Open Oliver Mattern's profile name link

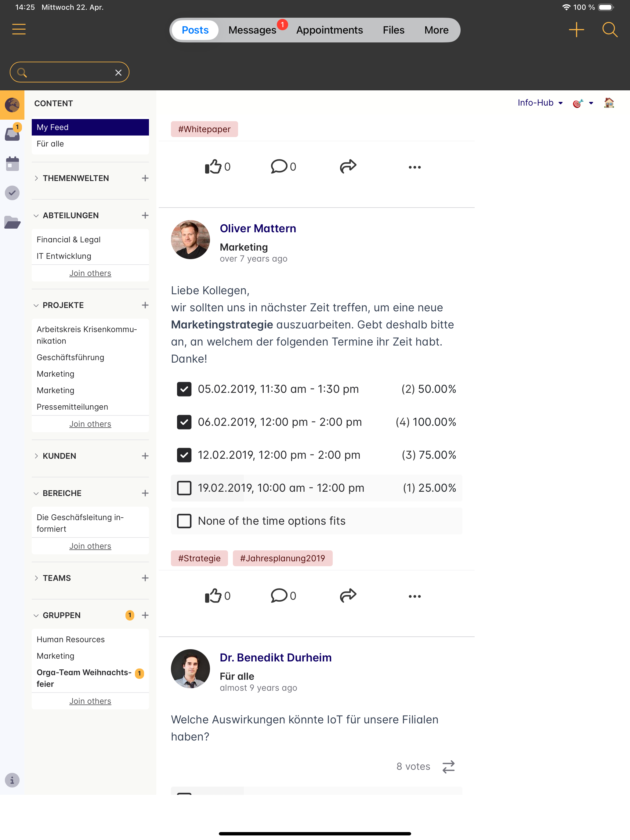[x=258, y=229]
